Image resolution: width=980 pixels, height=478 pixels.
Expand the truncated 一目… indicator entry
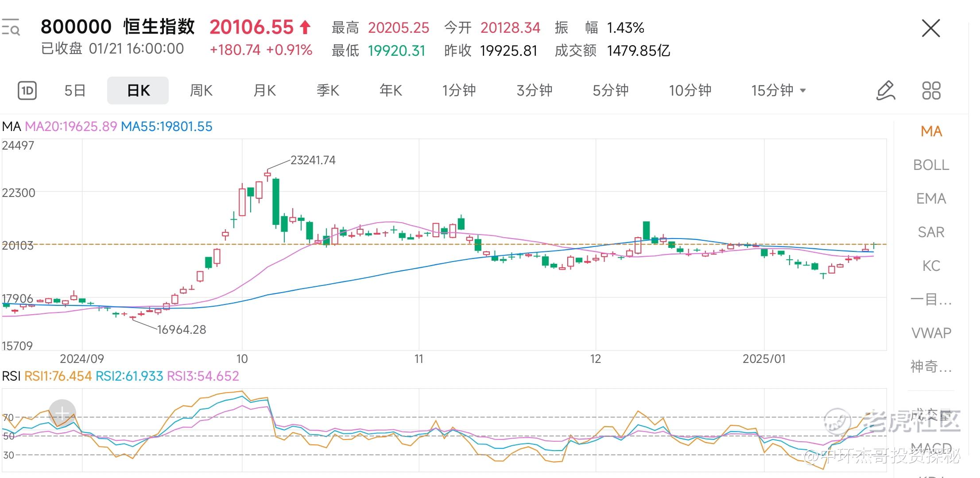point(931,300)
